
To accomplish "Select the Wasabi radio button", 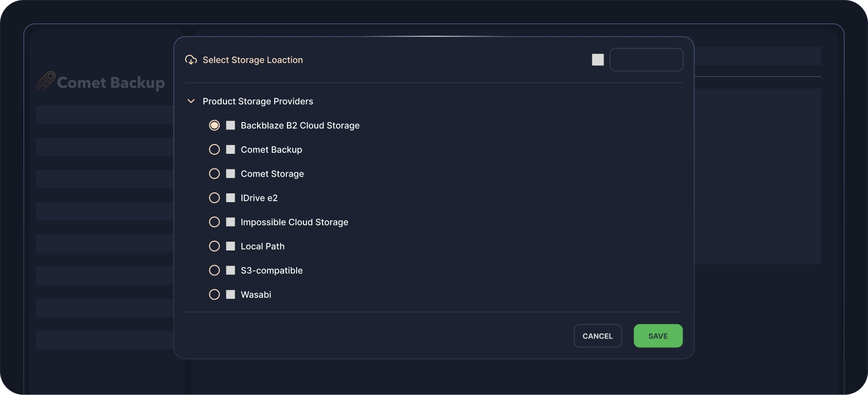I will point(214,294).
